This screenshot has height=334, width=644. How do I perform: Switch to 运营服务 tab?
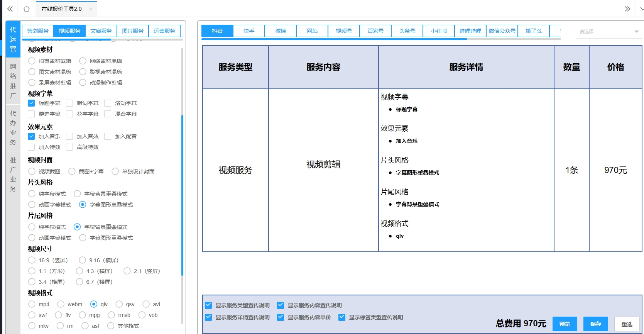164,31
